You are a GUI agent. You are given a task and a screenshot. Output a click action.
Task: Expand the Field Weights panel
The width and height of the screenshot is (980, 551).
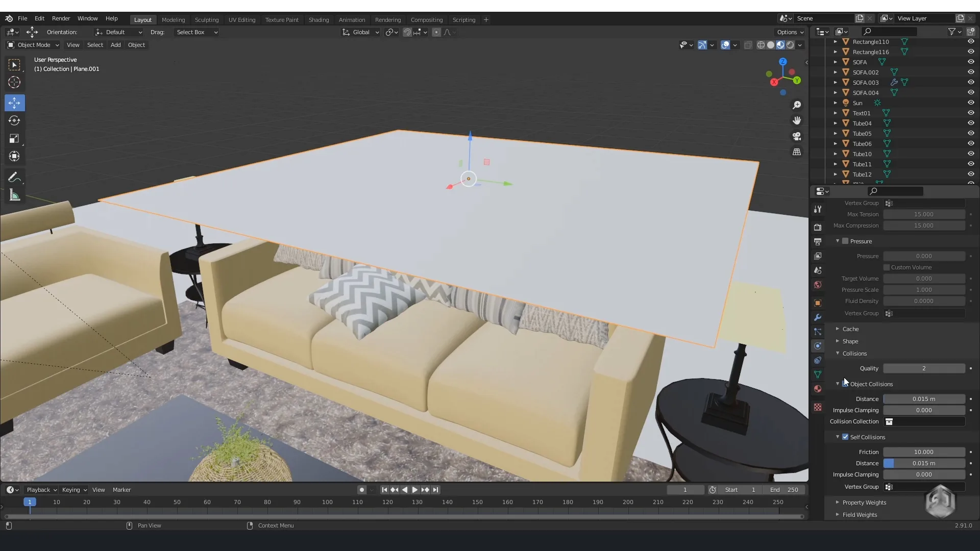860,515
